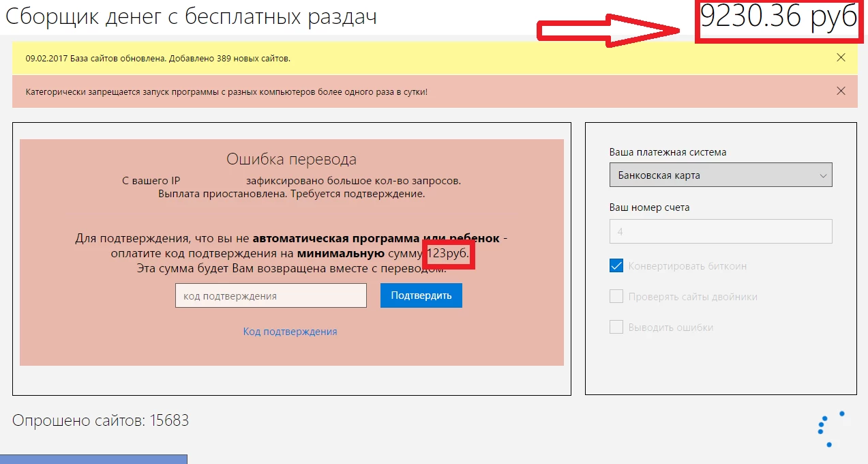868x464 pixels.
Task: Click the Выплата приостановлена confirmation line
Action: [x=291, y=194]
